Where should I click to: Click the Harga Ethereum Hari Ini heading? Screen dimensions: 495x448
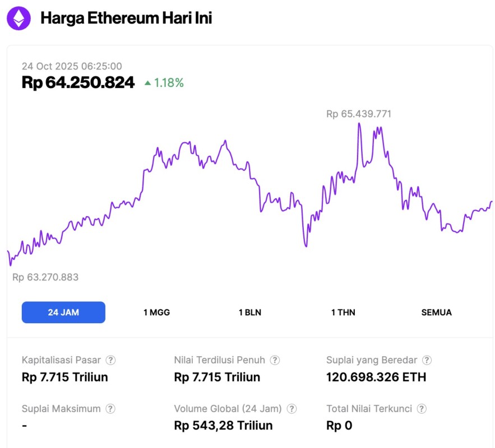click(x=126, y=18)
